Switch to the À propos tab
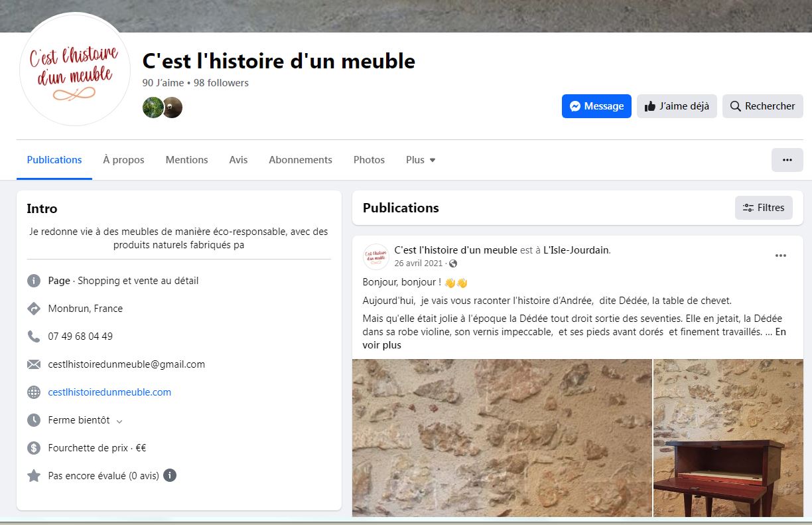This screenshot has height=525, width=812. pyautogui.click(x=123, y=160)
